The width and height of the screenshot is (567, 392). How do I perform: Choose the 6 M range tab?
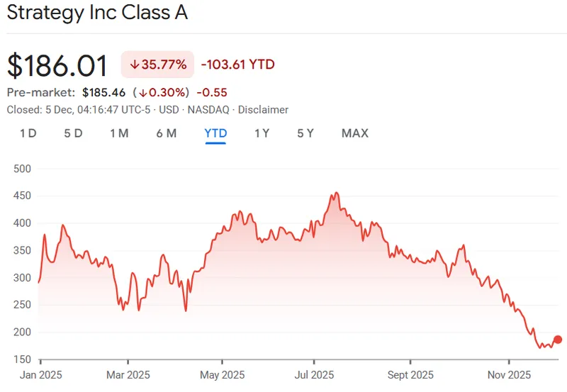[167, 133]
